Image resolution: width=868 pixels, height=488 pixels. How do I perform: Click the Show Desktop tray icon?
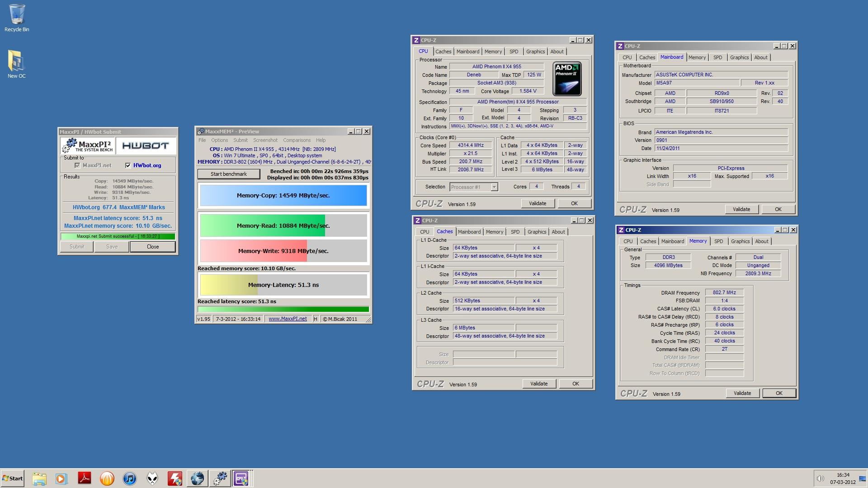point(863,479)
